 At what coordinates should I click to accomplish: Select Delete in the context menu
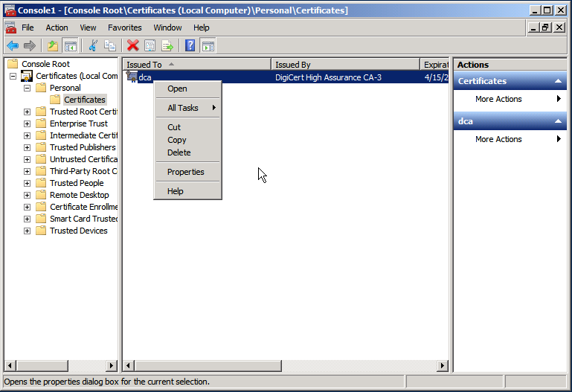[179, 152]
